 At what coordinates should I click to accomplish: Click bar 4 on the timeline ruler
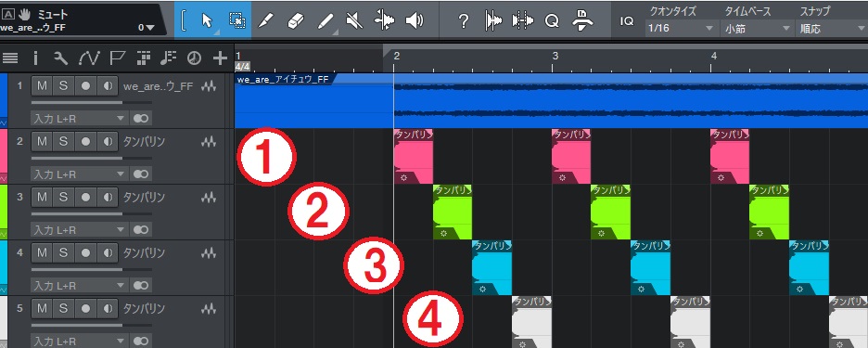pos(713,56)
